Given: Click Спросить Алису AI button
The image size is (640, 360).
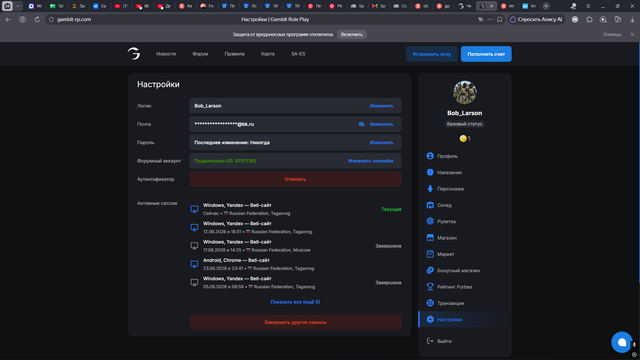Looking at the screenshot, I should coord(536,19).
